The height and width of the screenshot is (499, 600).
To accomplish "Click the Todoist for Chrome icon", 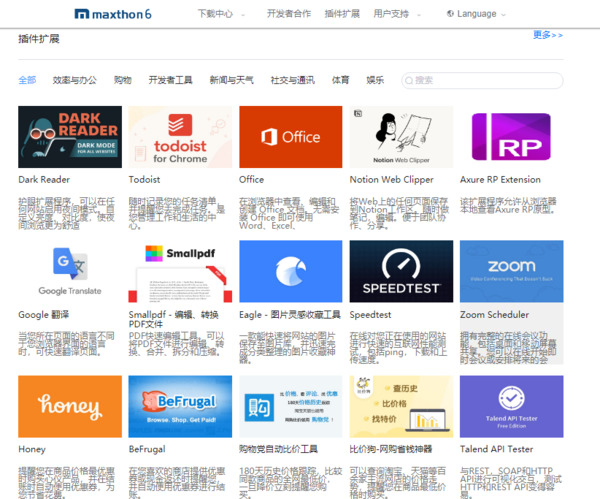I will click(180, 137).
